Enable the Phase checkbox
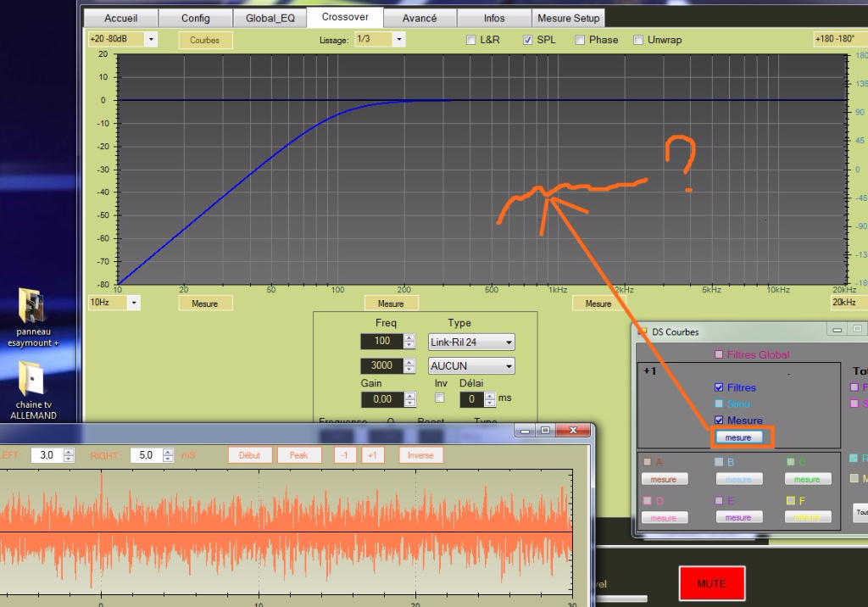 pyautogui.click(x=580, y=40)
